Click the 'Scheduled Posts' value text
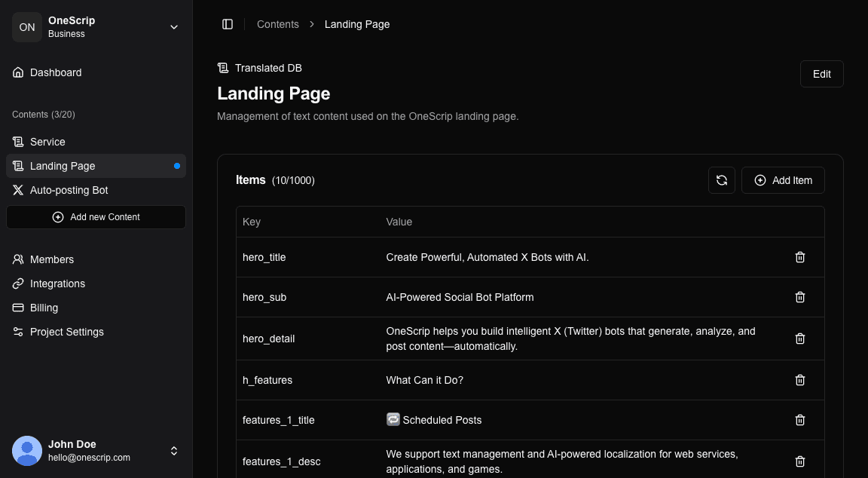868x478 pixels. tap(442, 421)
